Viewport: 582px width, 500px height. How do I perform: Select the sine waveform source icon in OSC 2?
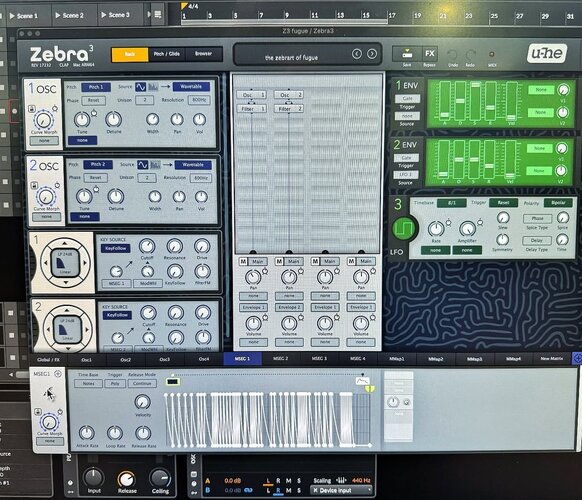[143, 164]
